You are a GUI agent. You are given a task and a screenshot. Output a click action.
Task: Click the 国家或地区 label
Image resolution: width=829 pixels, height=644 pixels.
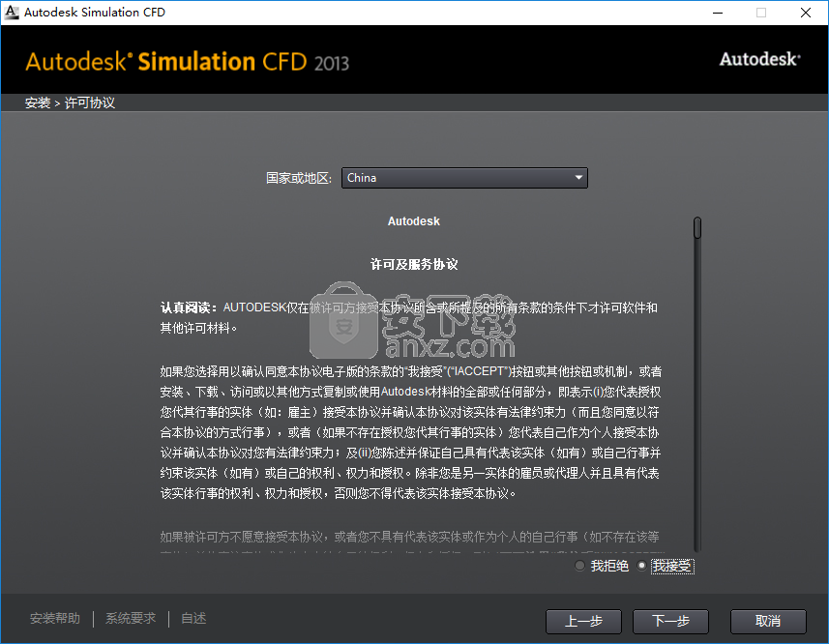[299, 178]
